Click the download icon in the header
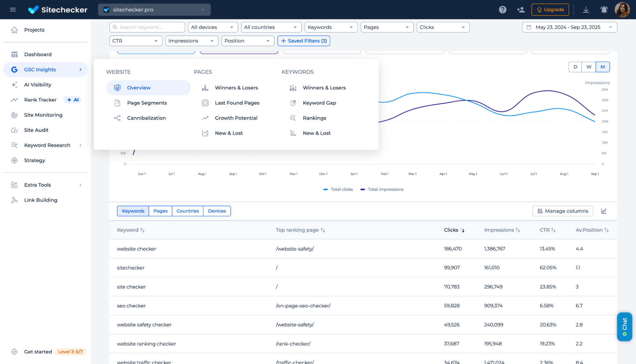636x364 pixels. [586, 10]
